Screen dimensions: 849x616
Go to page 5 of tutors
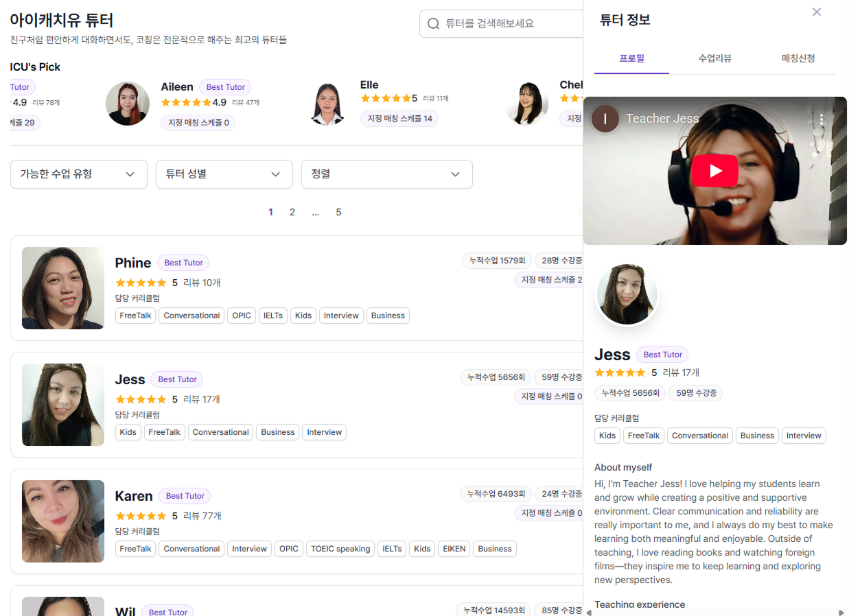338,212
